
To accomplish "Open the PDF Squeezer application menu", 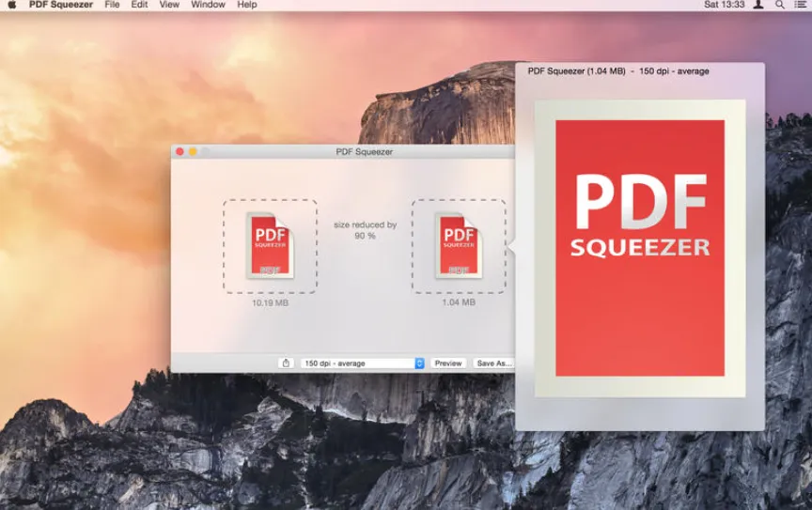I will coord(60,5).
